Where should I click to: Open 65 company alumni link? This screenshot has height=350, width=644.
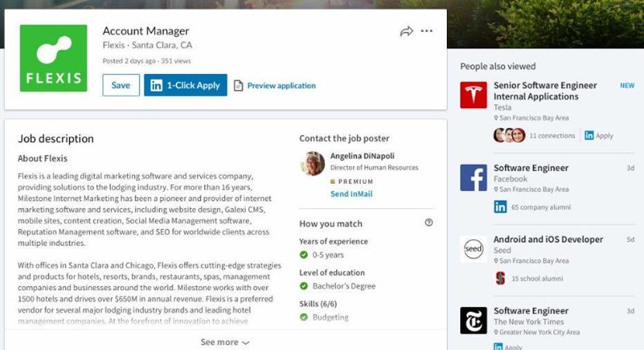541,208
